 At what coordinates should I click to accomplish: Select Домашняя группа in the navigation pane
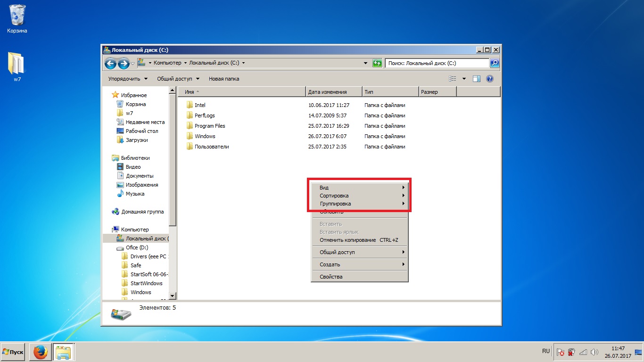[138, 212]
